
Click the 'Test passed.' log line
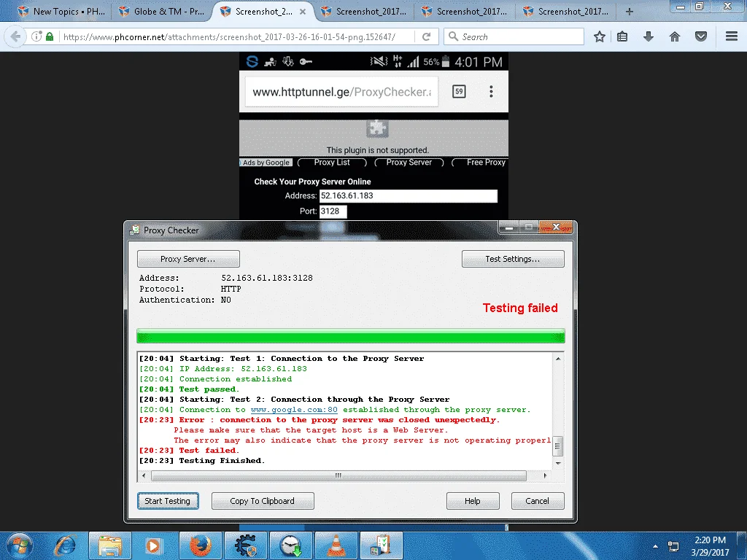pos(209,389)
